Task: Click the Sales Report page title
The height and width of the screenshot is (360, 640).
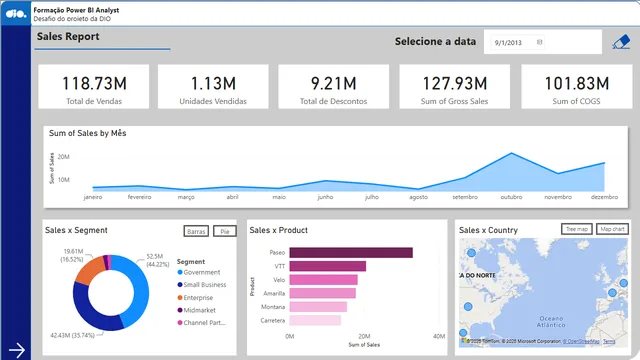Action: (68, 36)
